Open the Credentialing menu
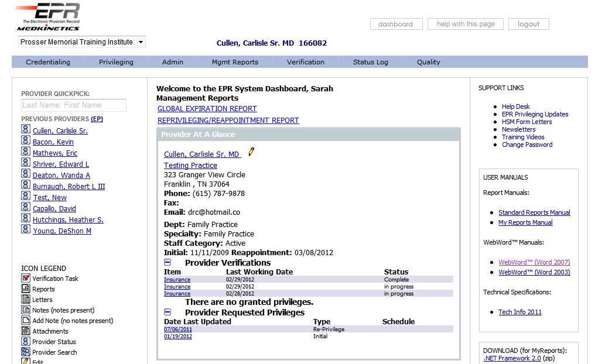The height and width of the screenshot is (364, 595). point(48,62)
